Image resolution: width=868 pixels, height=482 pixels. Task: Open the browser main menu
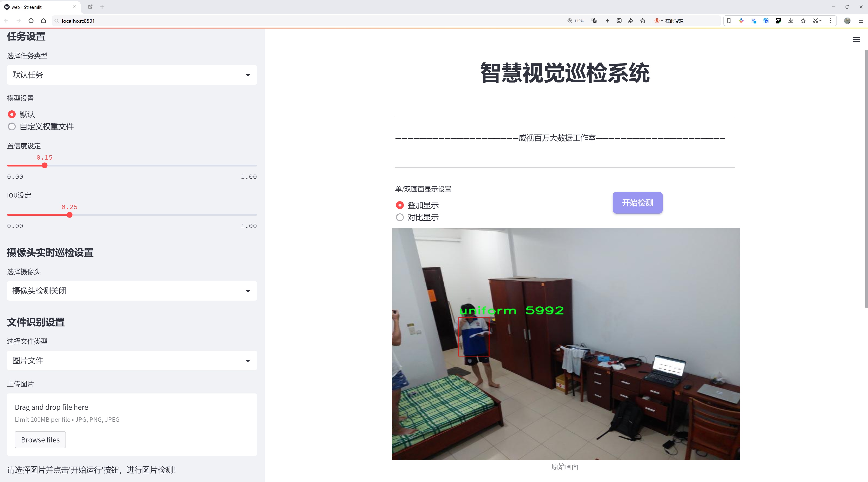tap(861, 21)
